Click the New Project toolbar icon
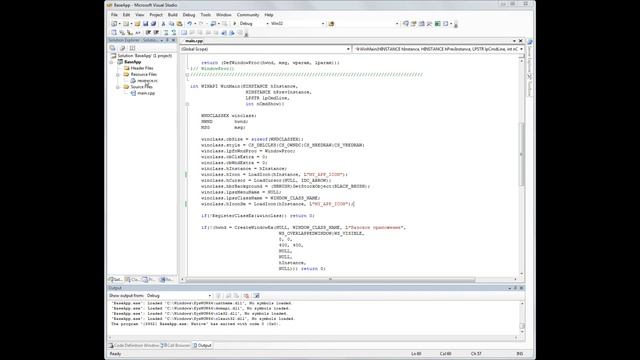This screenshot has height=360, width=640. pyautogui.click(x=115, y=24)
